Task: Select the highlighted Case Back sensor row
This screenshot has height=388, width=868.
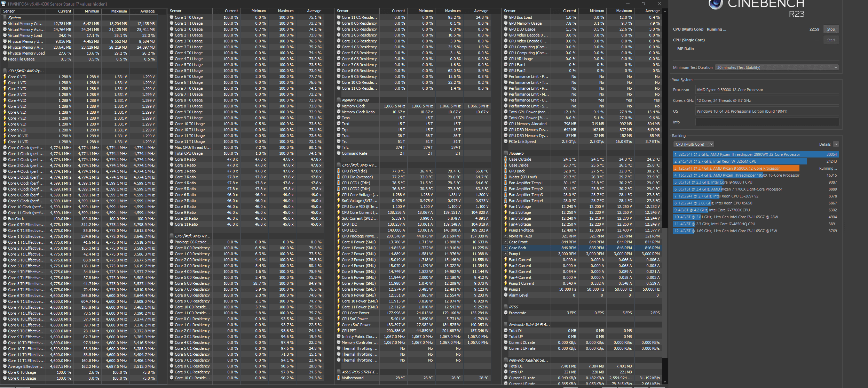Action: [582, 248]
